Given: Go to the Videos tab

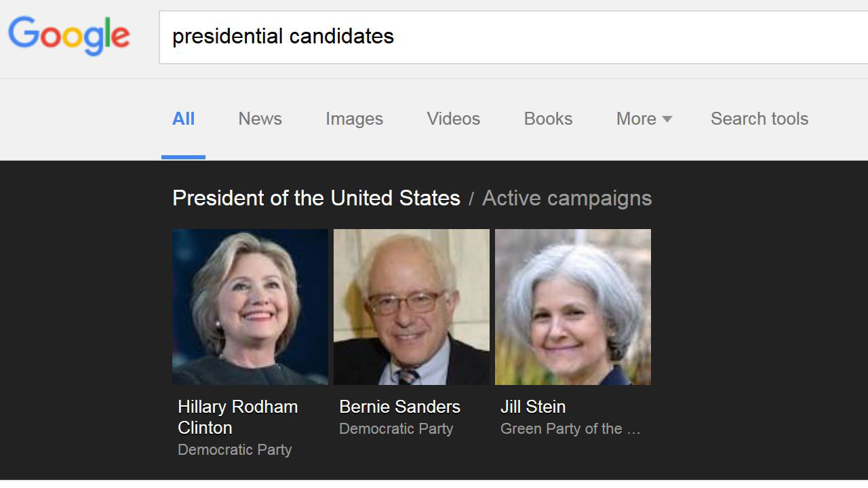Looking at the screenshot, I should click(453, 119).
